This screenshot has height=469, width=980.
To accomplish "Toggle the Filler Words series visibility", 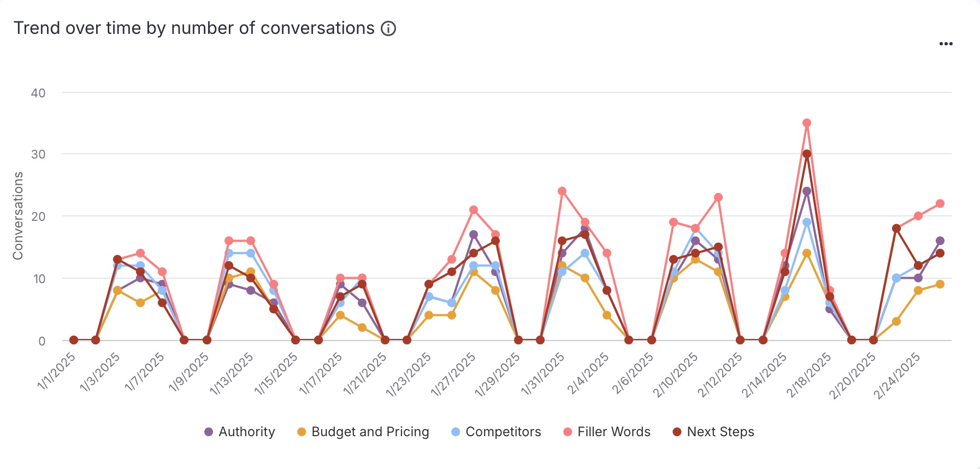I will [612, 432].
